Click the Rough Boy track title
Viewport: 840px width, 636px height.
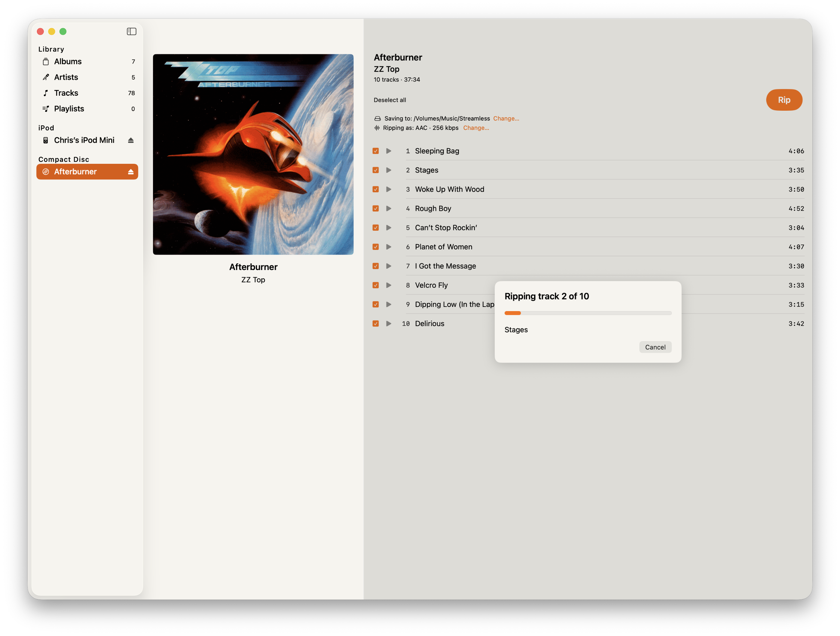coord(433,208)
